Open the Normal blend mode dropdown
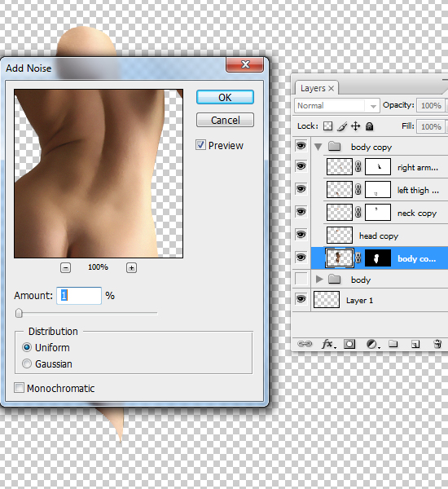Screen dimensions: 448x489 click(336, 106)
